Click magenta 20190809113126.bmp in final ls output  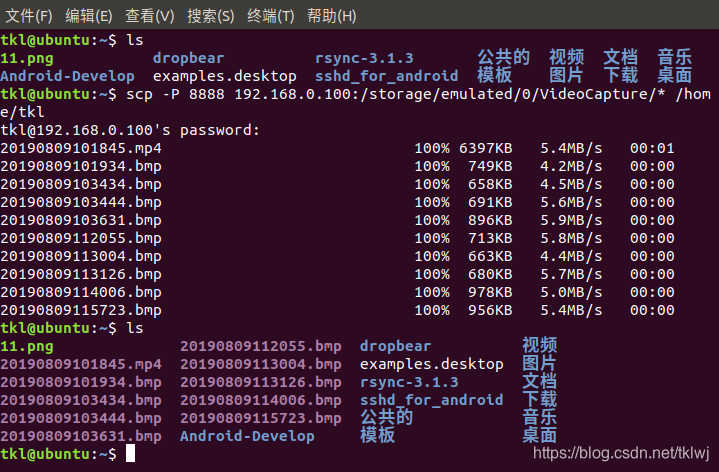260,382
